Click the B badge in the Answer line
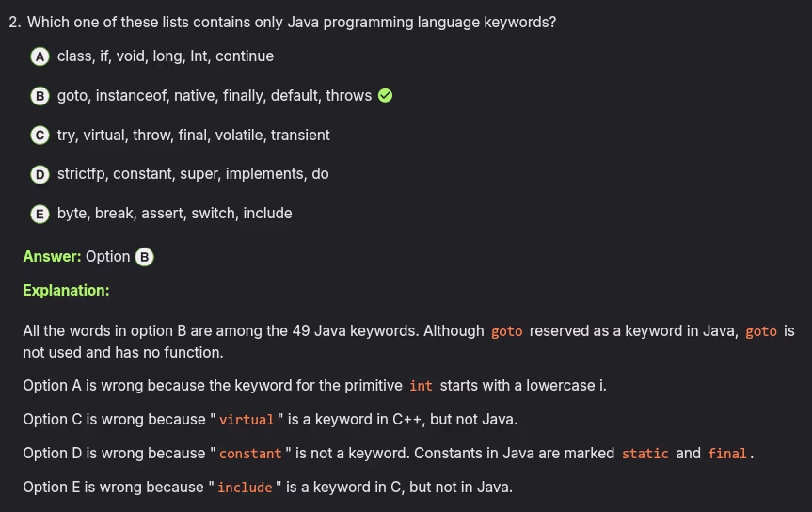The width and height of the screenshot is (812, 512). tap(144, 257)
